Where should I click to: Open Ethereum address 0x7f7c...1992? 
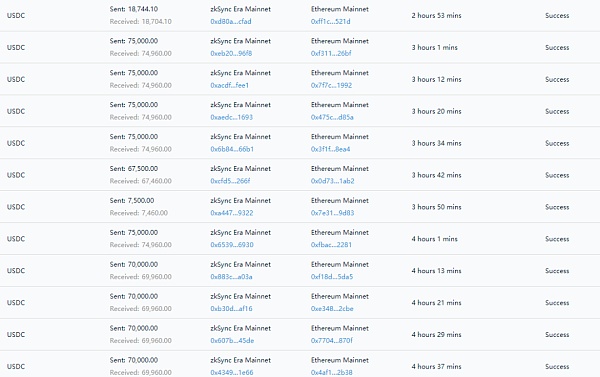click(x=331, y=85)
